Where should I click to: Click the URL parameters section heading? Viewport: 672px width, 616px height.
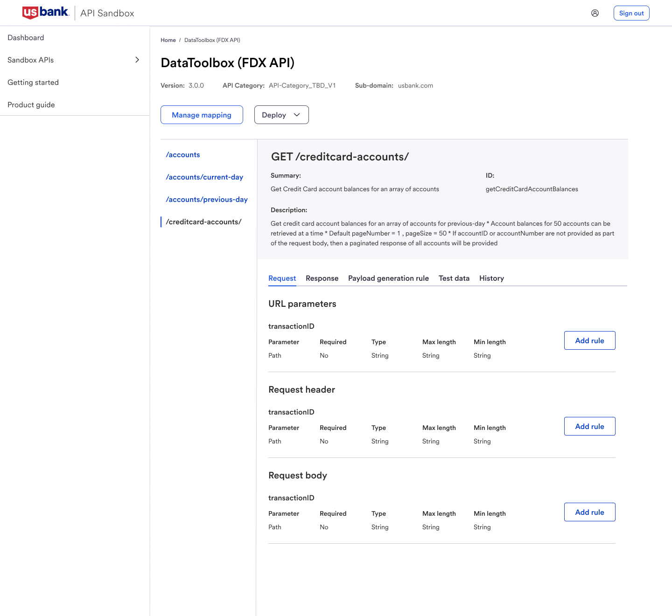click(x=302, y=304)
